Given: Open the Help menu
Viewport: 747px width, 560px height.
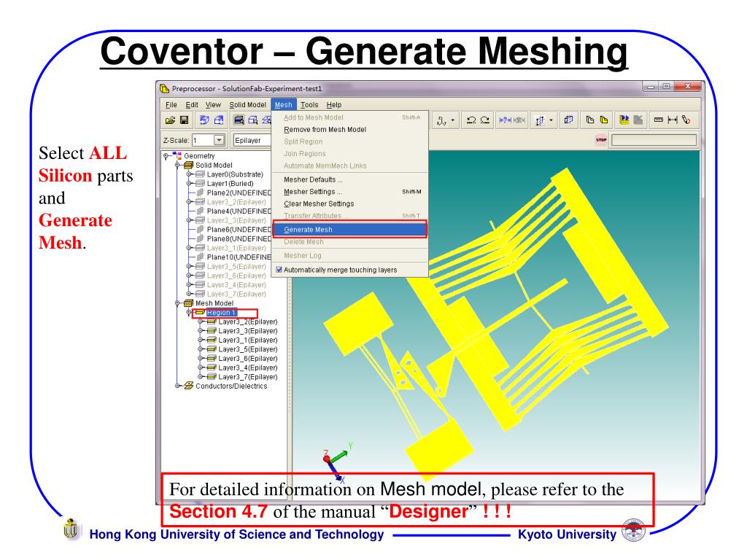Looking at the screenshot, I should (x=334, y=105).
